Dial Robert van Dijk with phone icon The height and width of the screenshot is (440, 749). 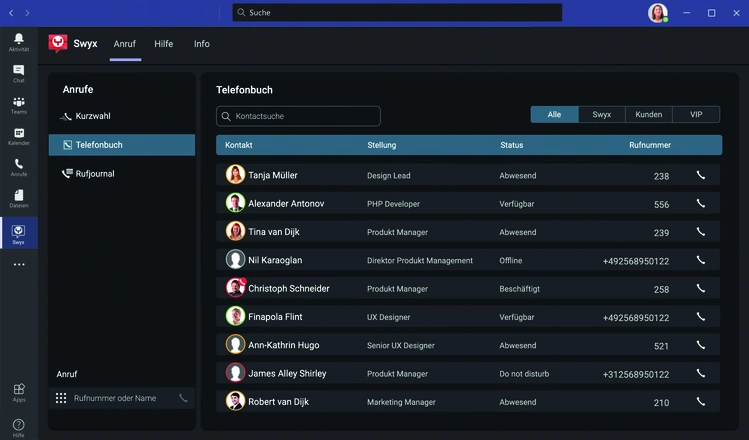700,401
